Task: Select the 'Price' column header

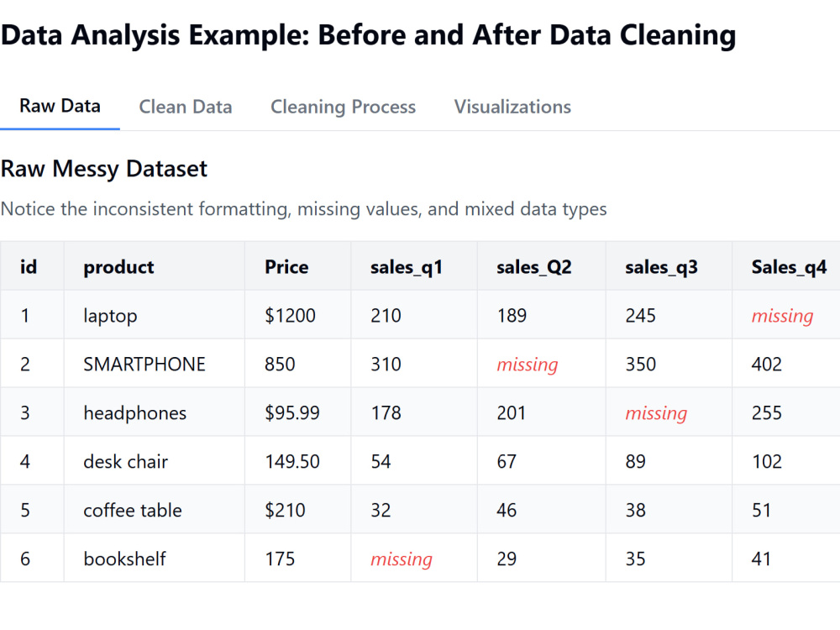Action: point(286,266)
